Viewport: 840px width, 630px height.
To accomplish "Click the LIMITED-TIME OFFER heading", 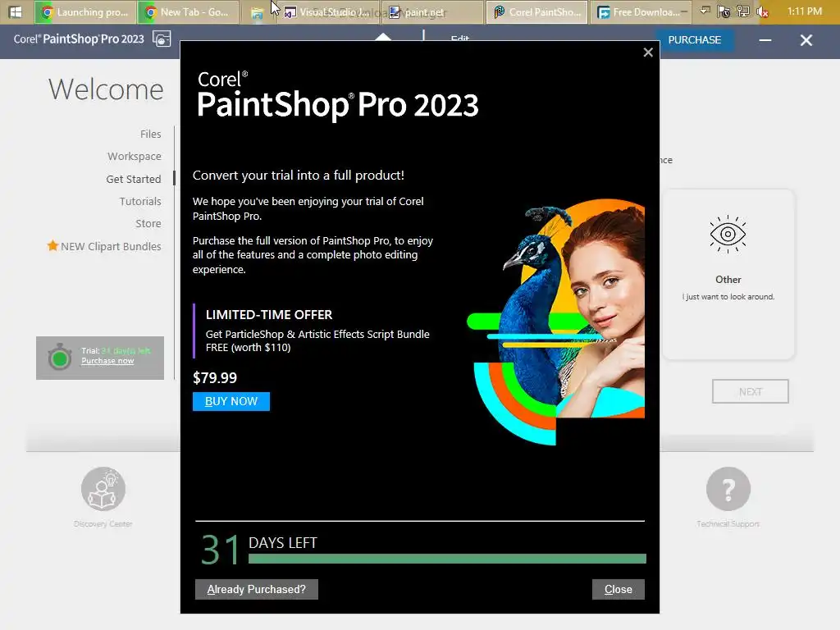I will tap(269, 314).
